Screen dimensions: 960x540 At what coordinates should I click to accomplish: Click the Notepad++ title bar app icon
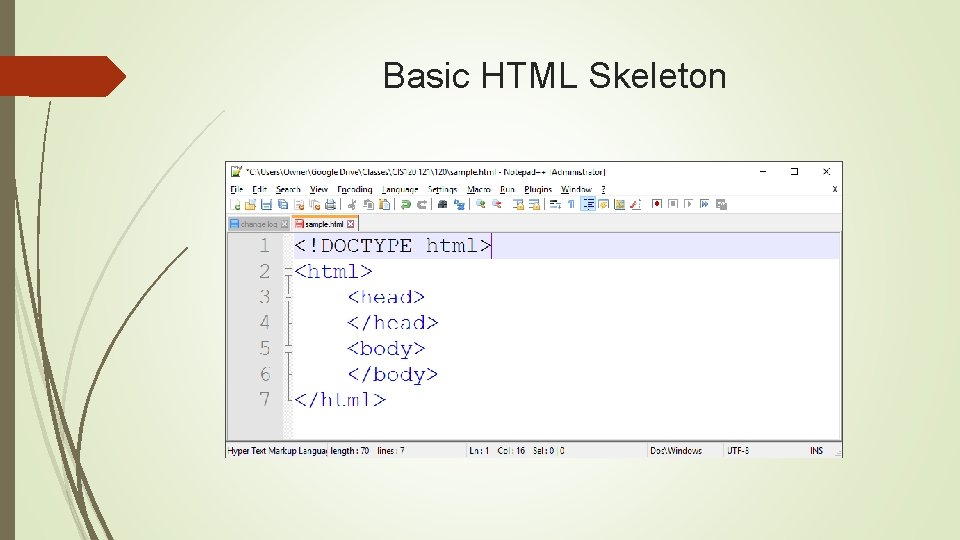(236, 171)
